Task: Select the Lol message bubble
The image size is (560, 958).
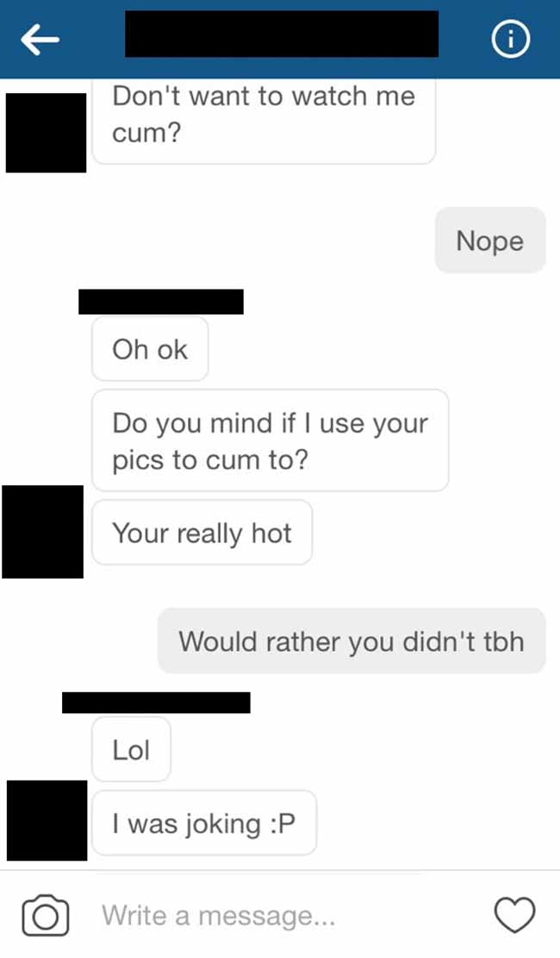Action: point(131,750)
